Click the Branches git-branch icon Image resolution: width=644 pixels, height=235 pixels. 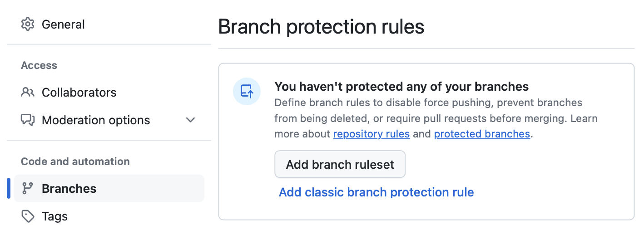coord(28,189)
